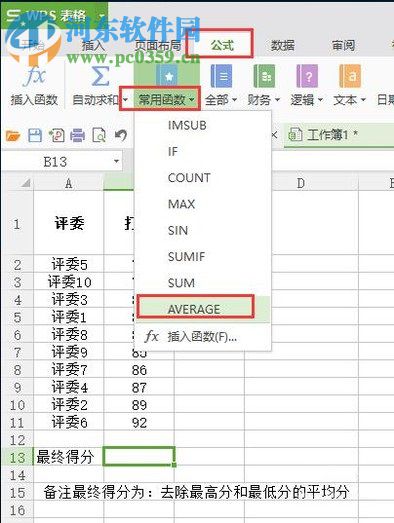Click the export to PDF icon
This screenshot has height=523, width=394.
point(56,136)
